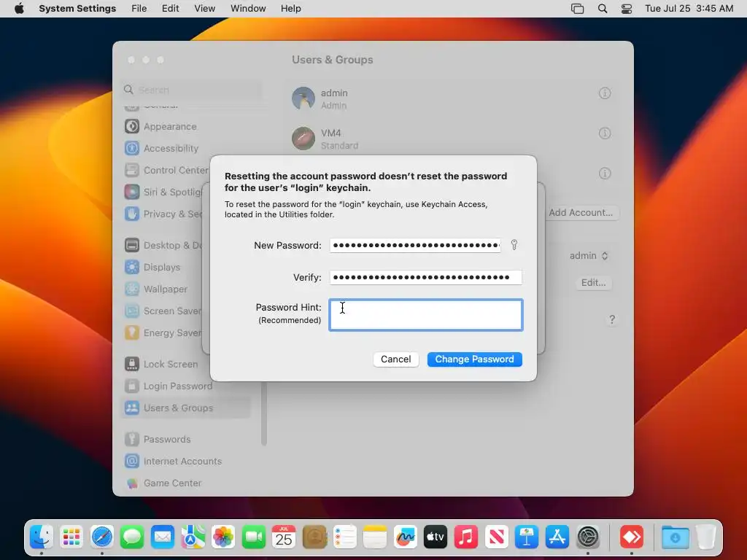Open Desktop & Dock settings

[163, 245]
